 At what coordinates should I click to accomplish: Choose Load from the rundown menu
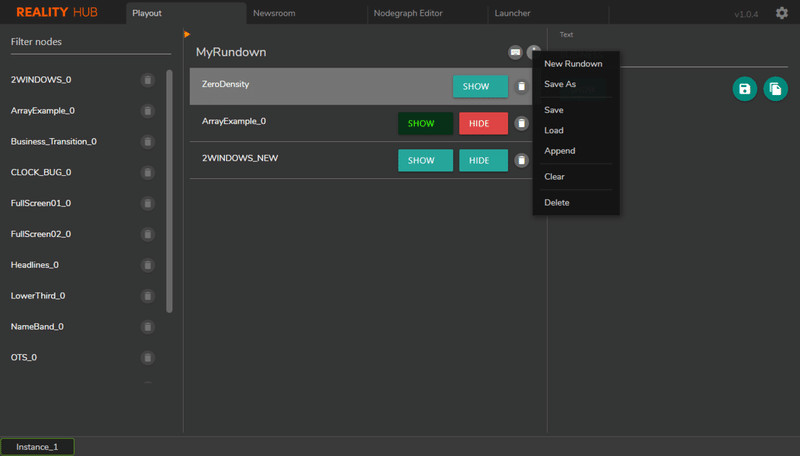(576, 131)
